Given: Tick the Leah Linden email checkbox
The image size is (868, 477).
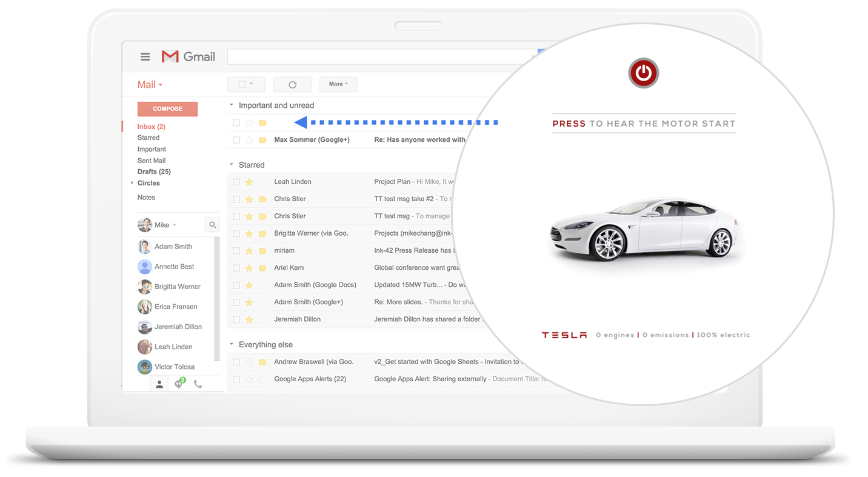Looking at the screenshot, I should [x=236, y=182].
